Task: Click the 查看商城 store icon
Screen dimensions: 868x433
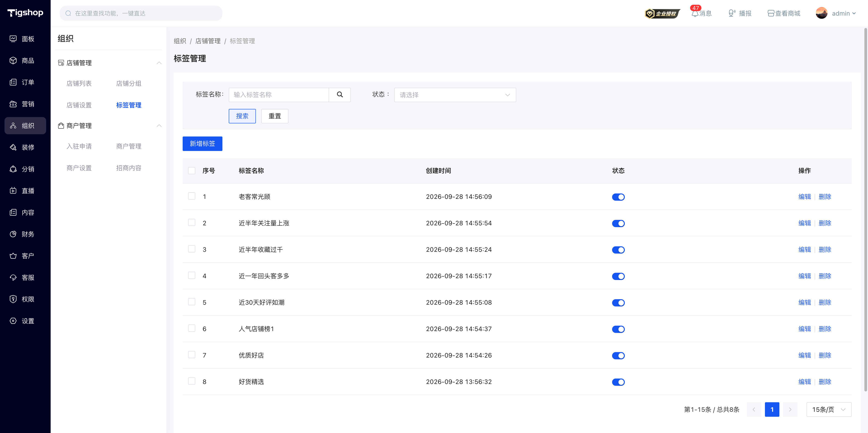Action: [x=771, y=14]
